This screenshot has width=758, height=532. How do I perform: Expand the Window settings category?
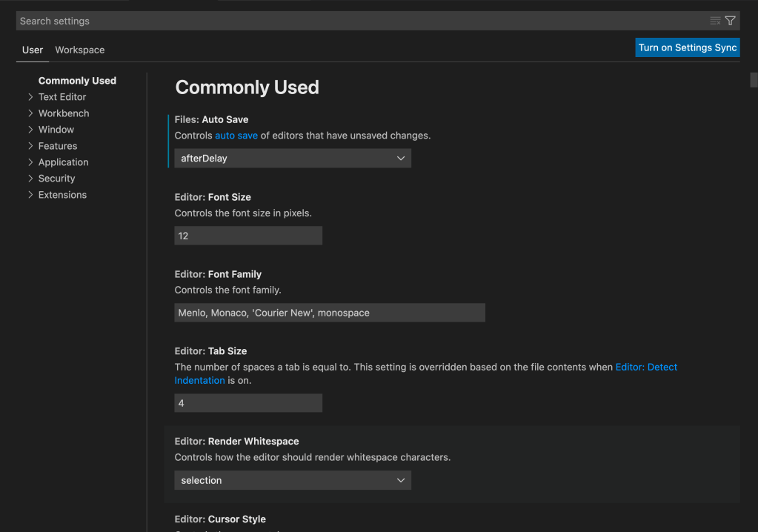56,130
